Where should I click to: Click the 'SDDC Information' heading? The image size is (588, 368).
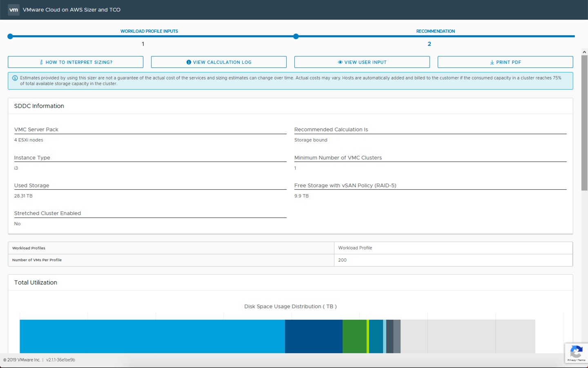pos(39,106)
